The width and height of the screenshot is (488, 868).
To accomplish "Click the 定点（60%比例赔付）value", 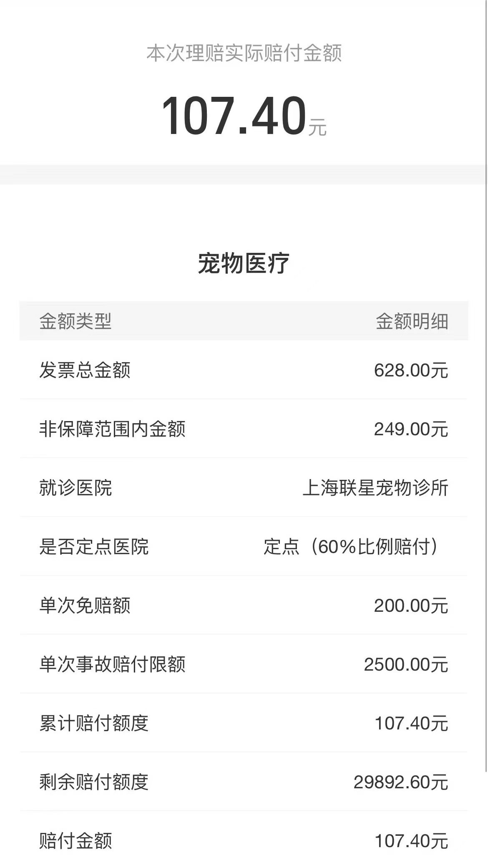I will 351,547.
